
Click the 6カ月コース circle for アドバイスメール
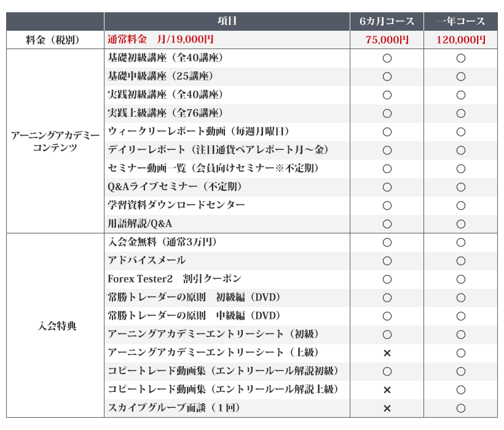[x=387, y=261]
